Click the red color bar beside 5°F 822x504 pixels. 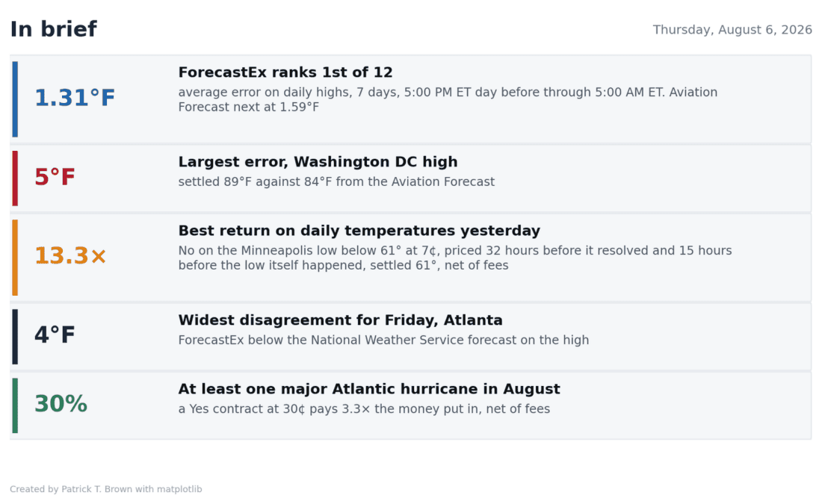[x=15, y=178]
